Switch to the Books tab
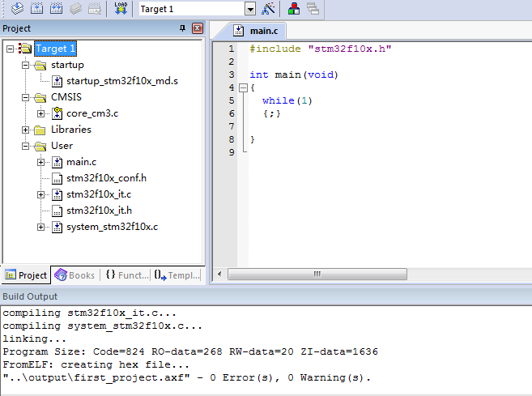Screen dimensions: 532x396 tap(74, 275)
